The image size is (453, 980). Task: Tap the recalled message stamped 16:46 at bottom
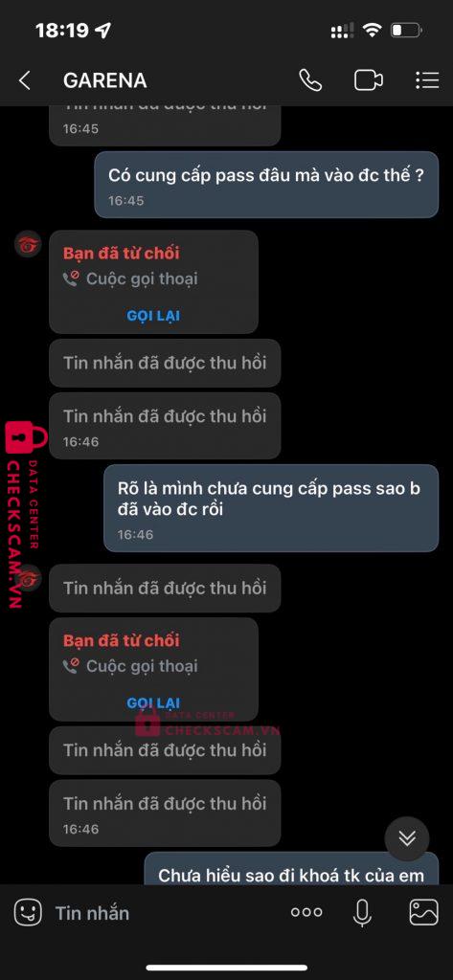point(165,812)
